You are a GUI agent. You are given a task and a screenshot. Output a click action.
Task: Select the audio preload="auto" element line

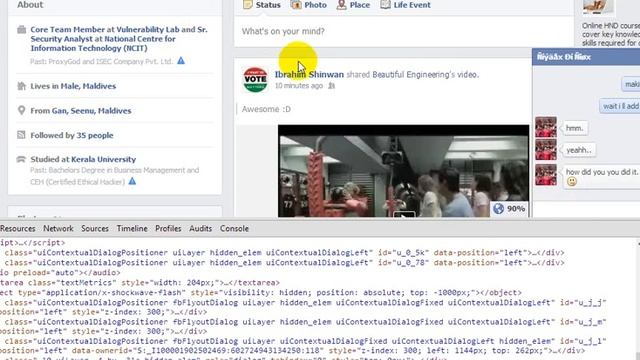[60, 273]
